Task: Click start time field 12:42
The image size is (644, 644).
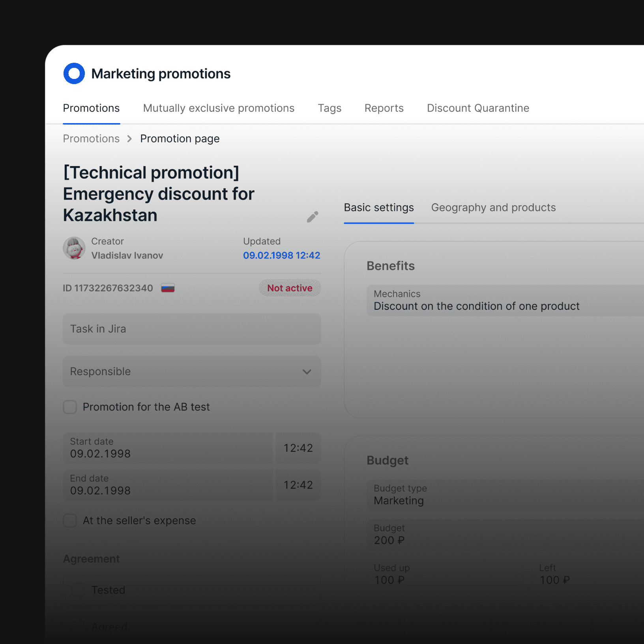Action: pos(298,448)
